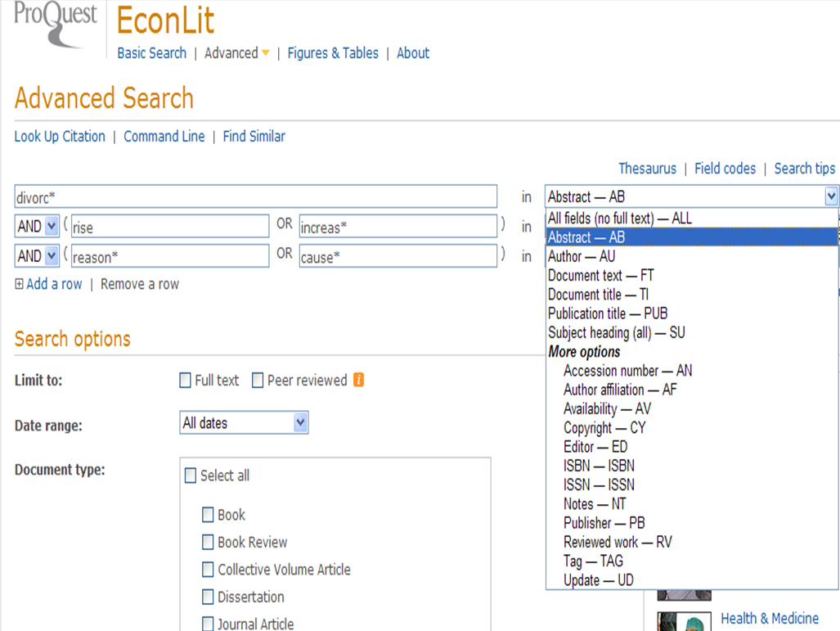Image resolution: width=840 pixels, height=631 pixels.
Task: Collapse the Abstract — AB field dropdown
Action: 831,196
